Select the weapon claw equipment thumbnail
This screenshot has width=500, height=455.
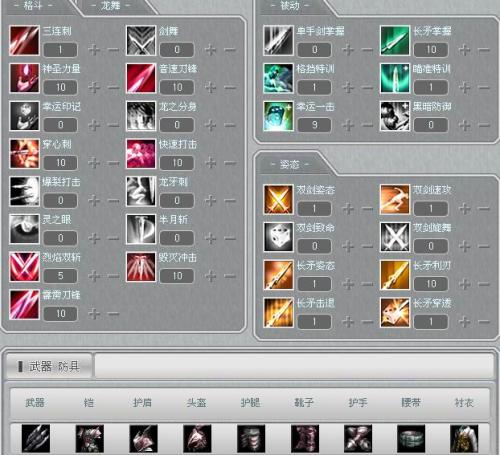click(36, 438)
